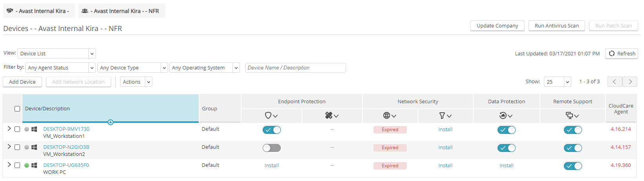
Task: Open the Patch Management column filter icon
Action: [x=332, y=115]
